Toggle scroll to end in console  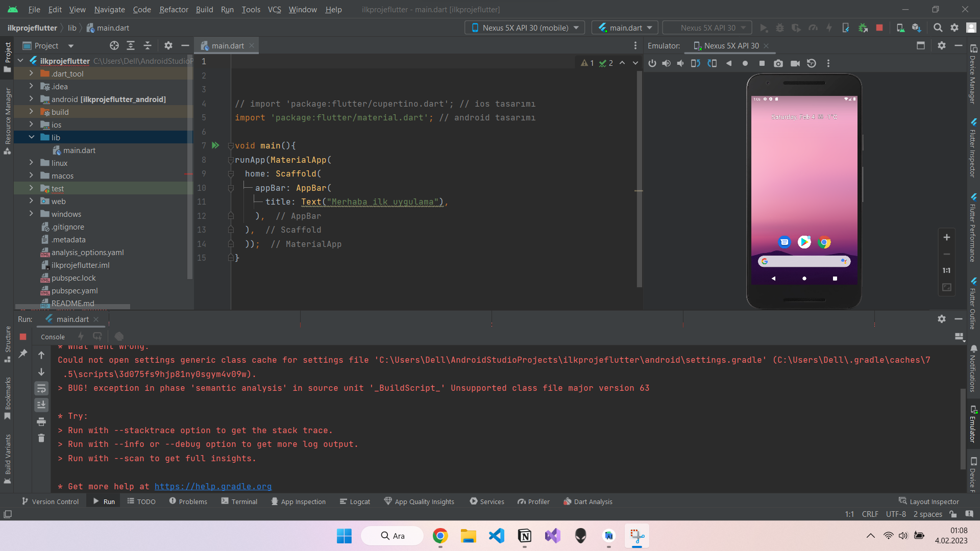pos(41,405)
